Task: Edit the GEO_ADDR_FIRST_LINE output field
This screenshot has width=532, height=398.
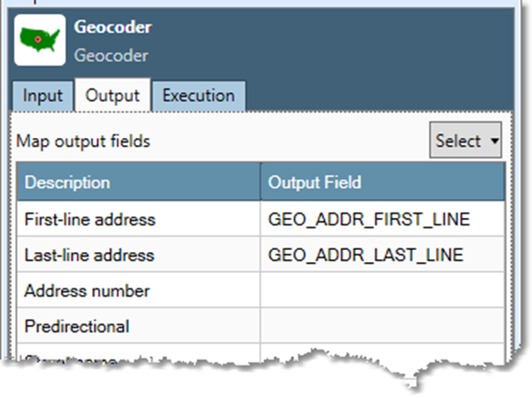Action: click(x=382, y=219)
